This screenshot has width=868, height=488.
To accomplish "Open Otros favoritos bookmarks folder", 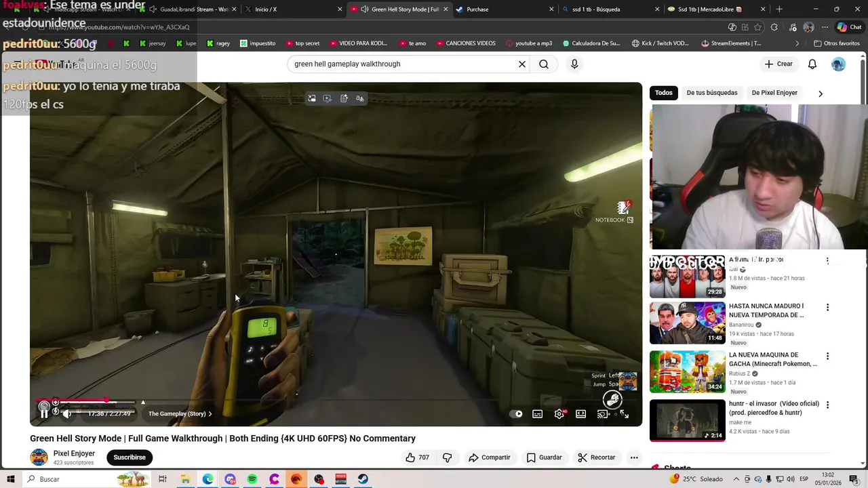I will 837,43.
